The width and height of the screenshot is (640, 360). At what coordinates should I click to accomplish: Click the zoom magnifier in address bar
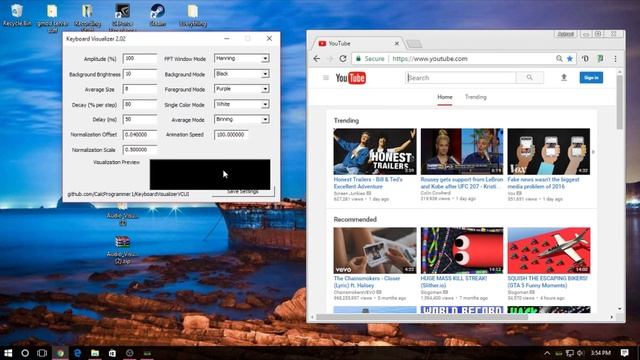[559, 59]
